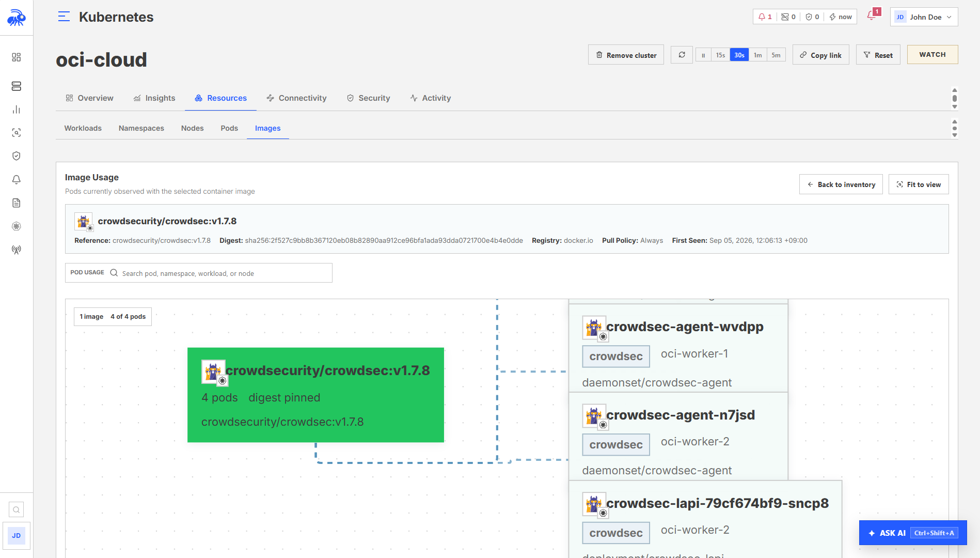Image resolution: width=980 pixels, height=558 pixels.
Task: Switch to the Overview tab
Action: (89, 98)
